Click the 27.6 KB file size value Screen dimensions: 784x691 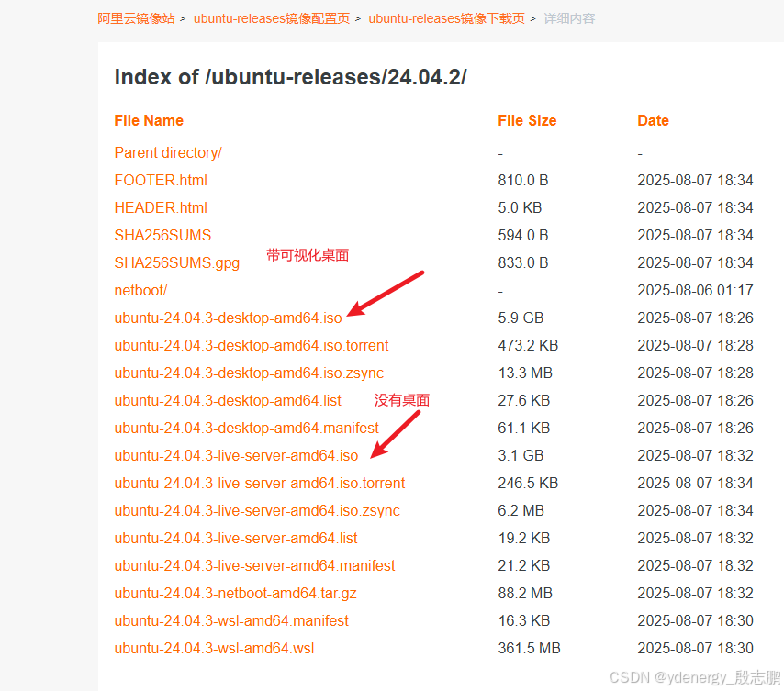524,401
